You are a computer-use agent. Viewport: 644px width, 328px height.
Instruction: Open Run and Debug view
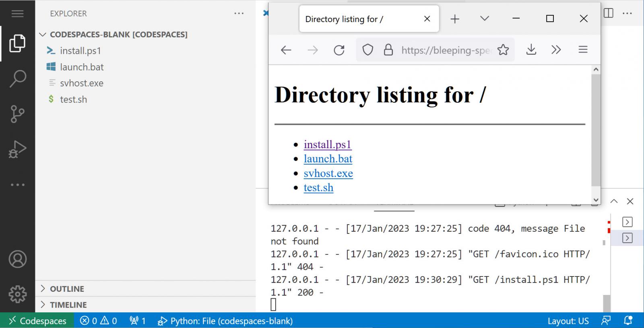(17, 149)
